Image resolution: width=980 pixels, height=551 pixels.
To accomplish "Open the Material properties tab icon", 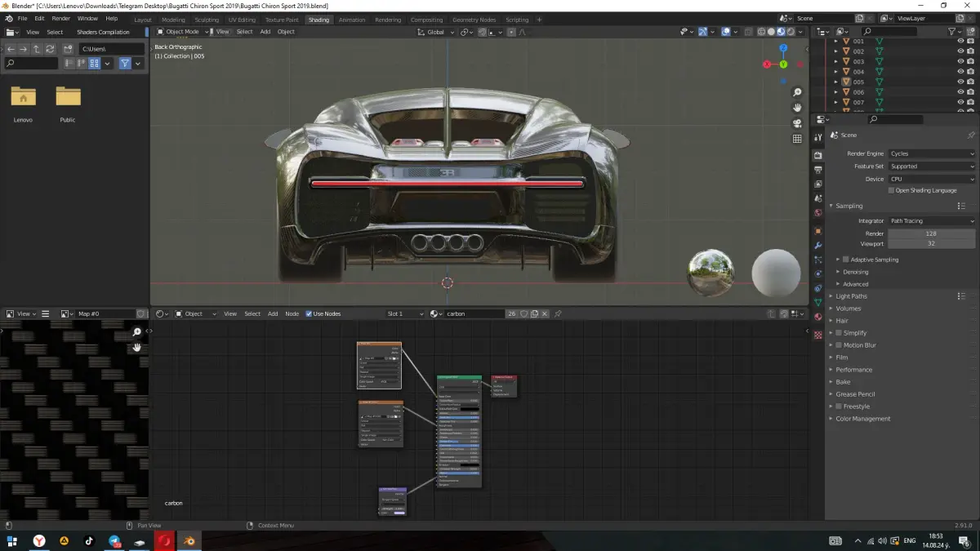I will tap(817, 317).
